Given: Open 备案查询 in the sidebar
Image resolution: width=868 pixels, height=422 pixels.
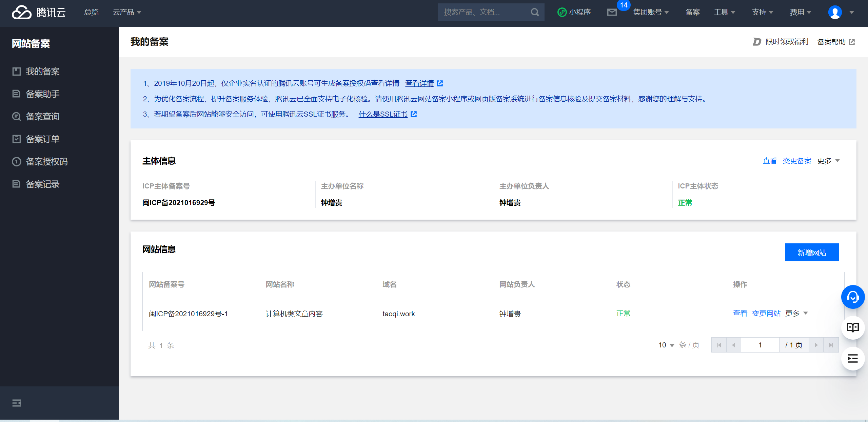Looking at the screenshot, I should (43, 117).
